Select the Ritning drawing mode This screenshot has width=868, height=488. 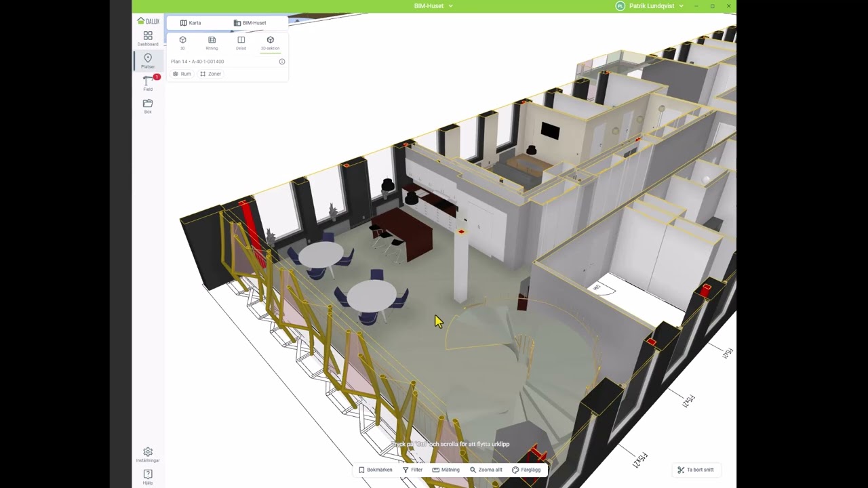click(212, 43)
